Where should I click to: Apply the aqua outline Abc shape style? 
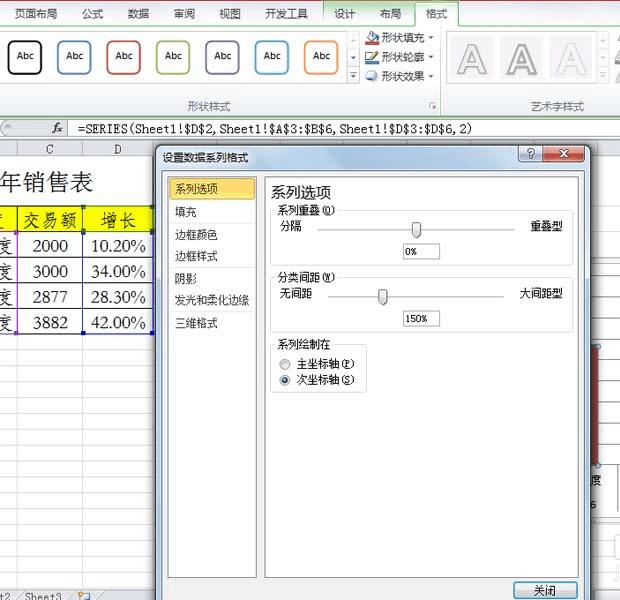272,57
